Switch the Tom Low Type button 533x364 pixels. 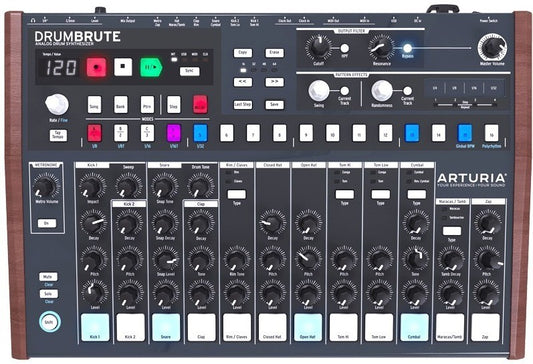pyautogui.click(x=380, y=194)
